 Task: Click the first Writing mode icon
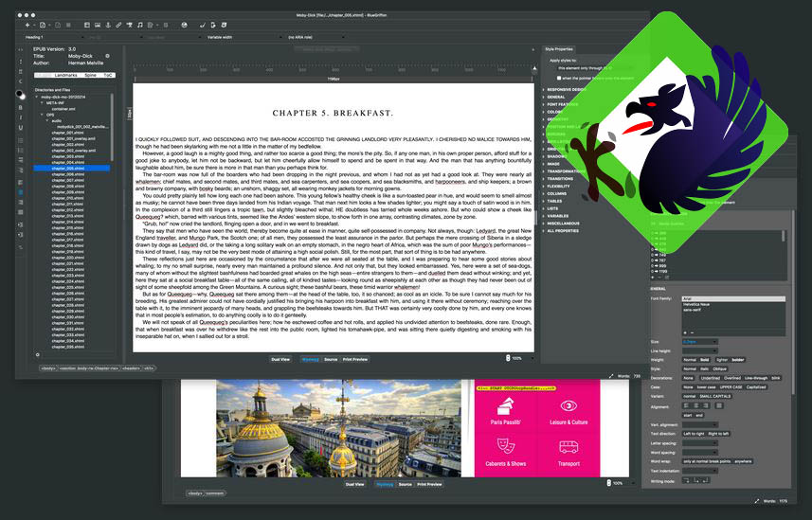(x=687, y=480)
